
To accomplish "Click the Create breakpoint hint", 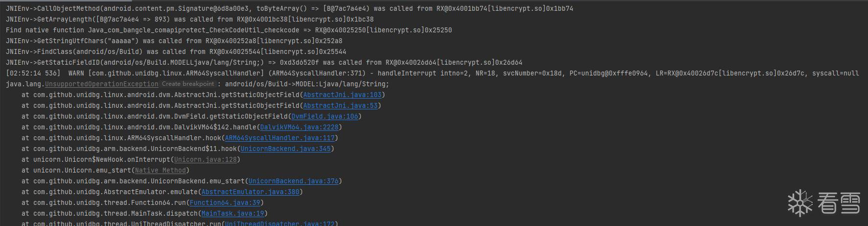I will click(x=188, y=84).
